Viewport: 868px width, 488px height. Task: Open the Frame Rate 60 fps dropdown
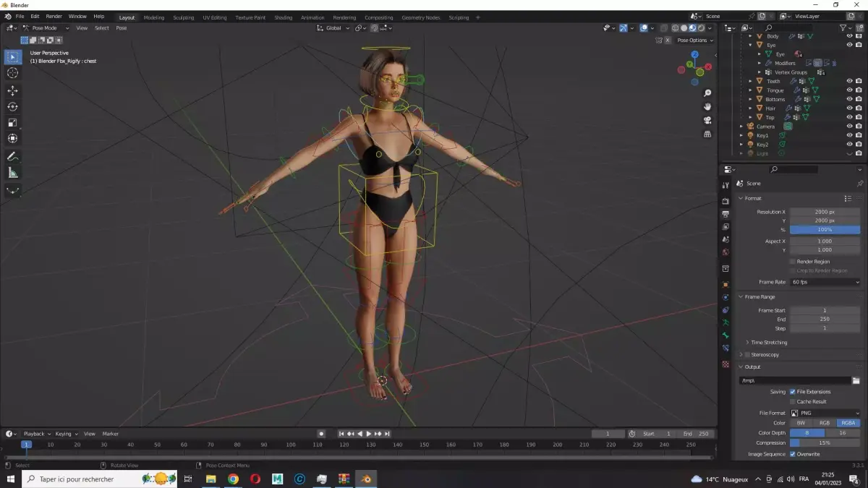[x=825, y=282]
